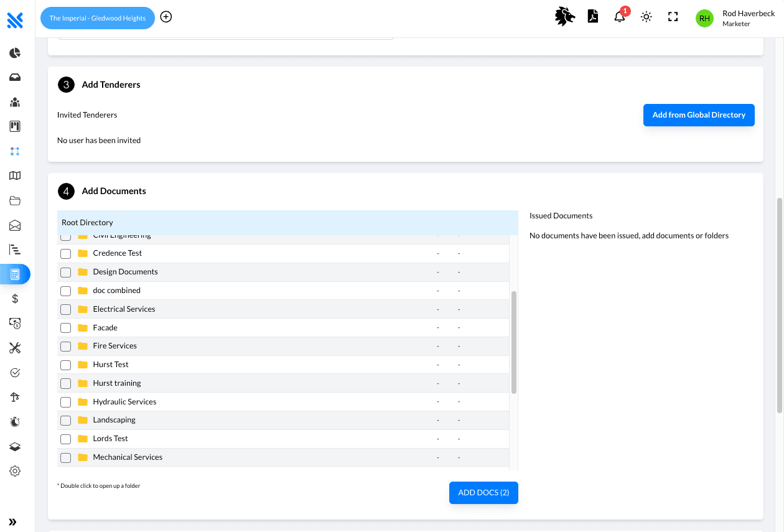Select the Mechanical Services folder name

(x=128, y=457)
